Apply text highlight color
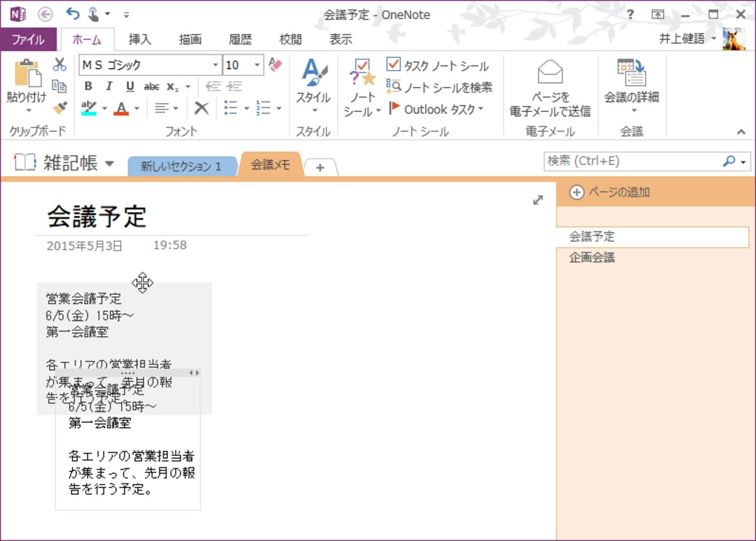 (89, 108)
